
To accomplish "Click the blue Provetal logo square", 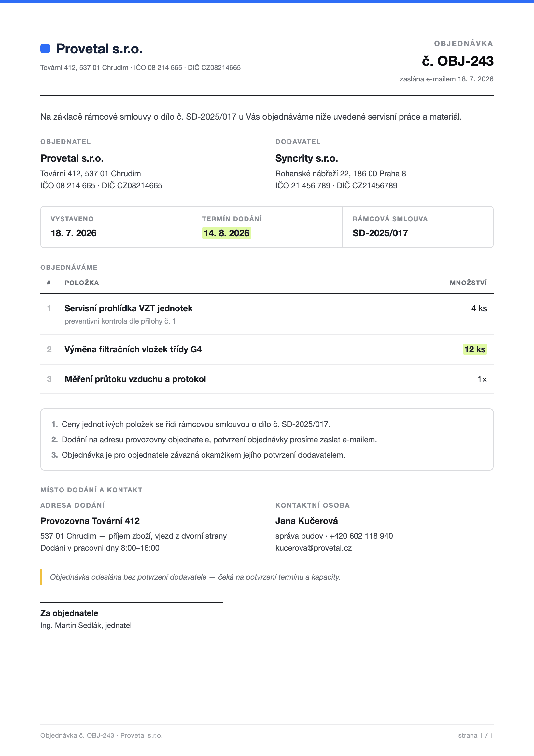I will 45,49.
